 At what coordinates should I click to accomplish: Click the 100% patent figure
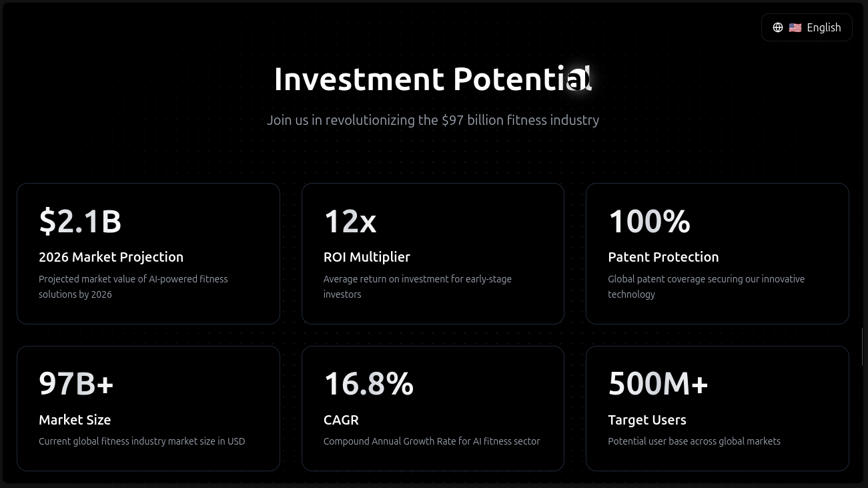649,221
